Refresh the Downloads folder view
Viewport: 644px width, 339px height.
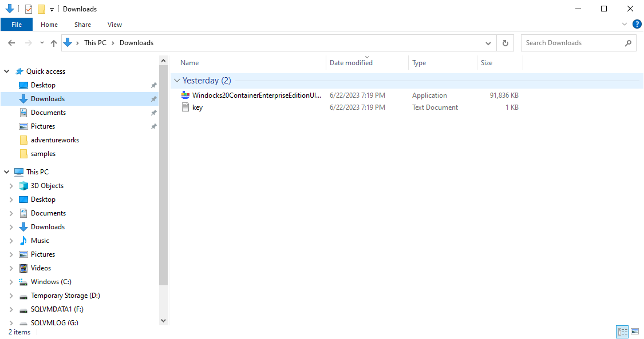504,42
